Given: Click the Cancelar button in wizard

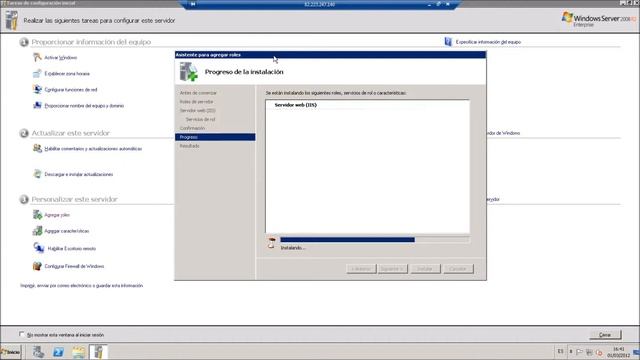Looking at the screenshot, I should pyautogui.click(x=458, y=269).
